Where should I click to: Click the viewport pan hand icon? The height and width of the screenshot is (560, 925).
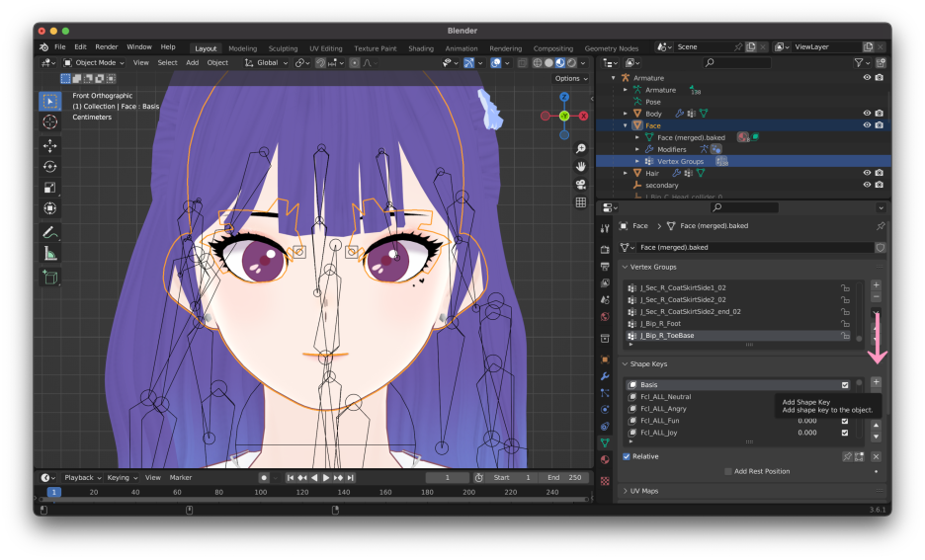pyautogui.click(x=581, y=166)
